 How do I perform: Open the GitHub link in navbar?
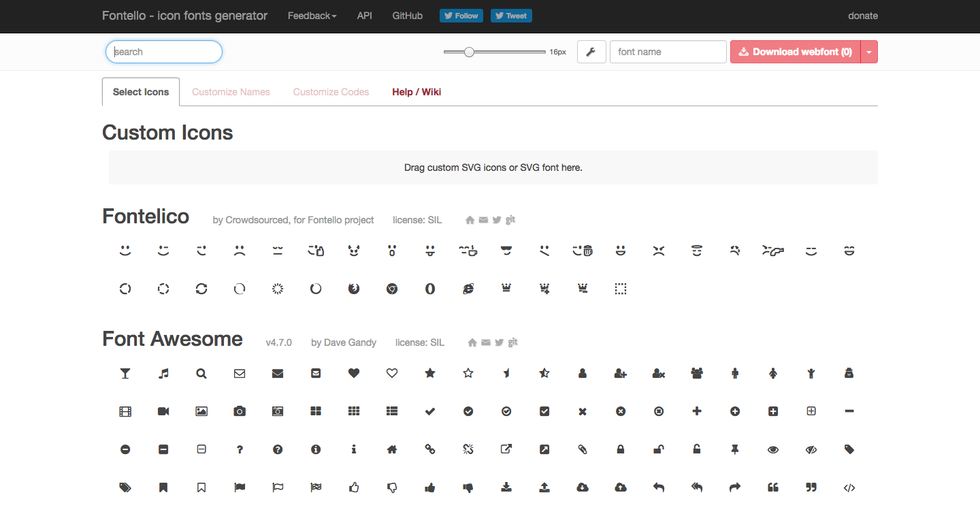408,16
